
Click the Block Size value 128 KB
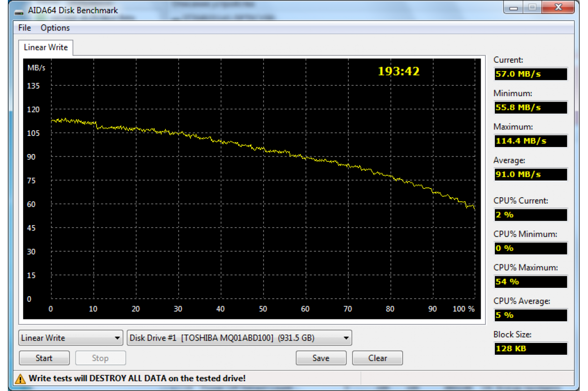[530, 349]
